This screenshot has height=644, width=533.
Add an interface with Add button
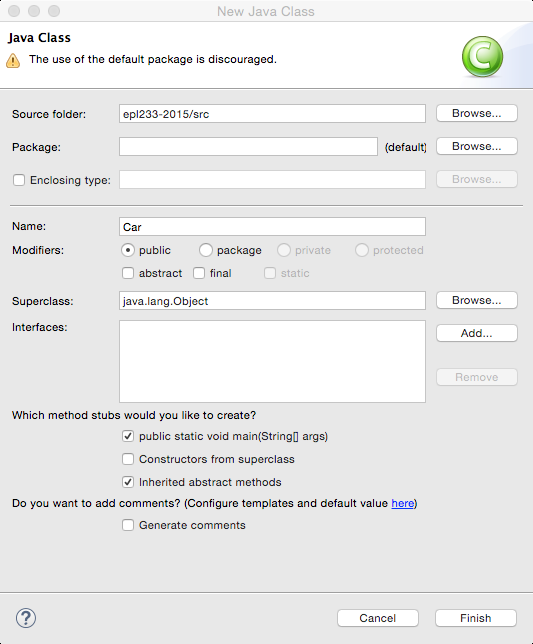tap(476, 333)
